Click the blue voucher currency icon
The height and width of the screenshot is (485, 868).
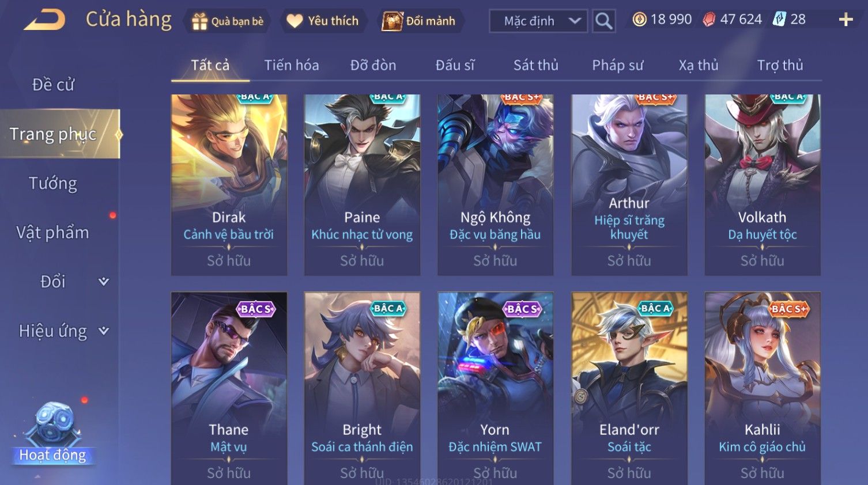click(x=779, y=20)
